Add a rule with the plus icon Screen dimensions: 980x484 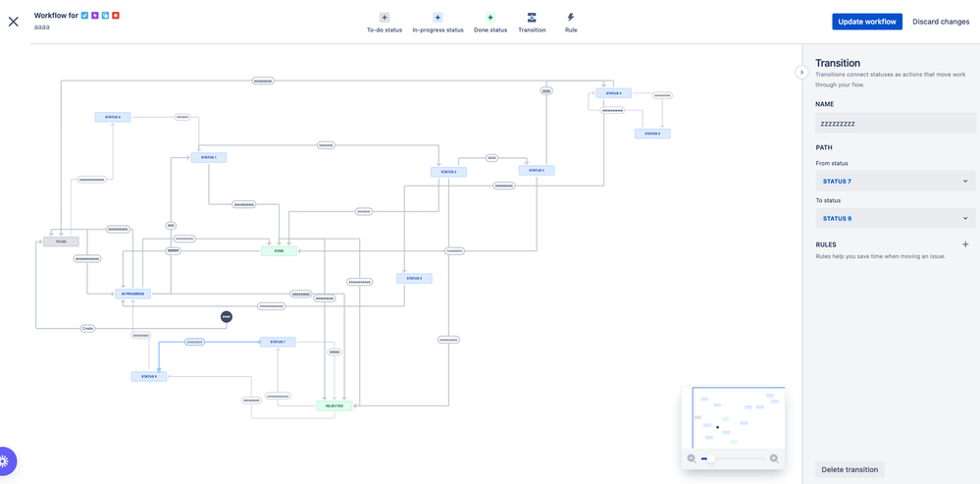965,244
